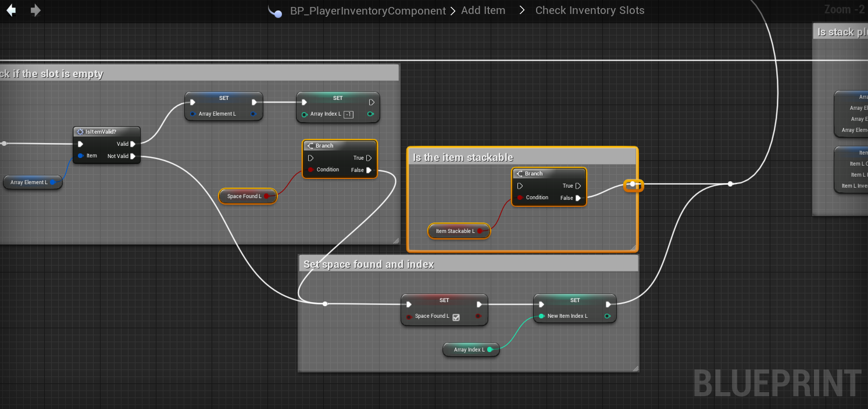Click the Array Index L value field
This screenshot has height=409, width=868.
click(348, 114)
